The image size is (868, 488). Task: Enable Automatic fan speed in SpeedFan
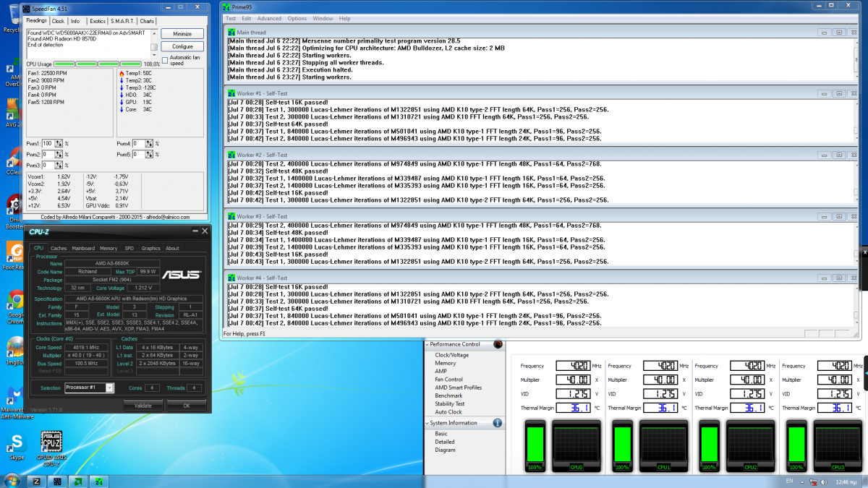(x=165, y=59)
